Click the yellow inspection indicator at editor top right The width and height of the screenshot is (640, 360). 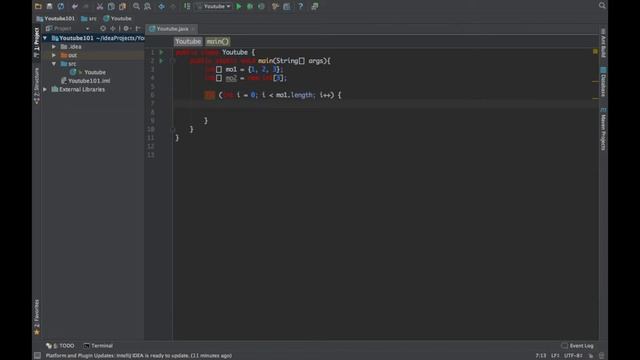point(595,51)
